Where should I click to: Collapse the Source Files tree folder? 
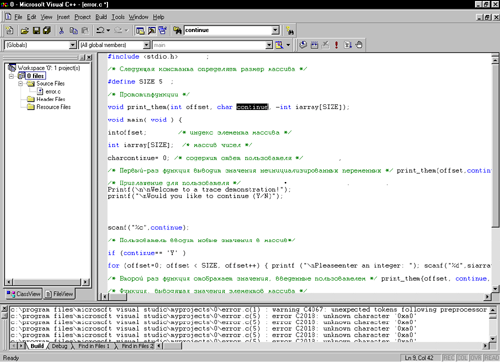coord(20,83)
